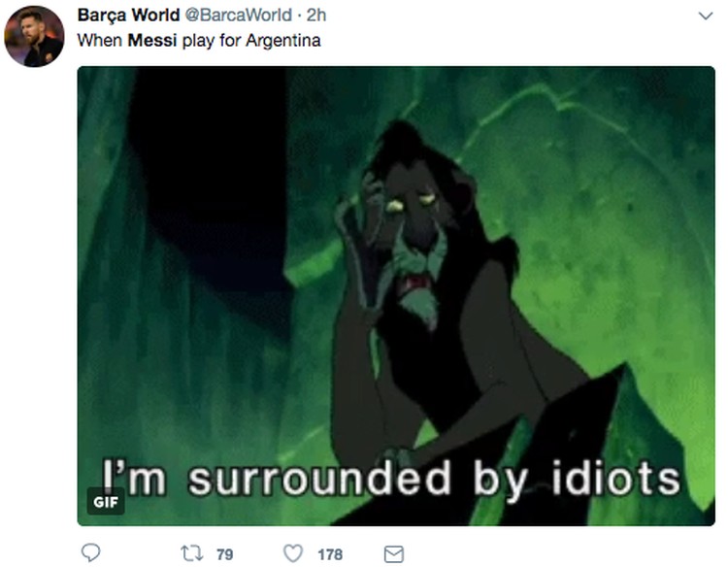Click the word Argentina in the tweet text
Image resolution: width=728 pixels, height=567 pixels.
coord(283,41)
